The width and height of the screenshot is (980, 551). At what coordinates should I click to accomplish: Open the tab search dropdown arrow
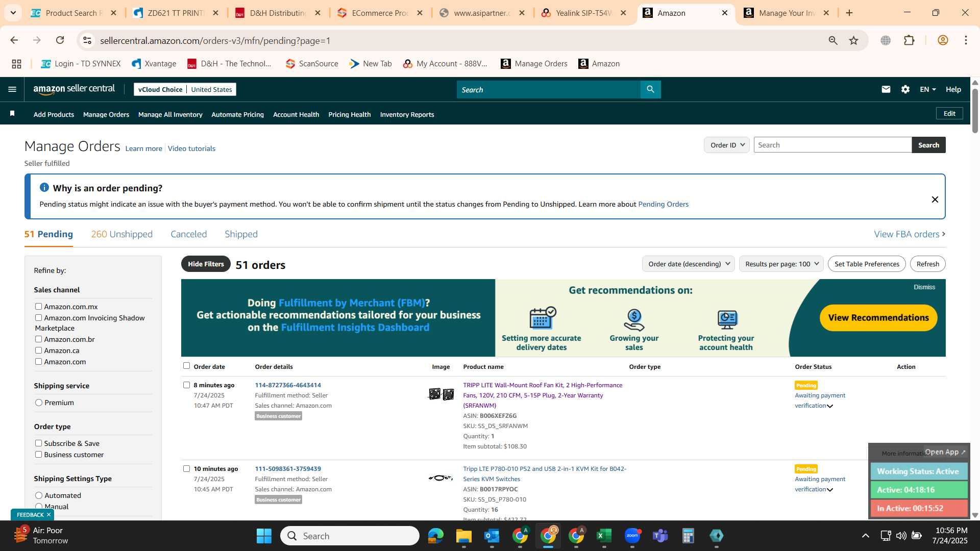(13, 13)
